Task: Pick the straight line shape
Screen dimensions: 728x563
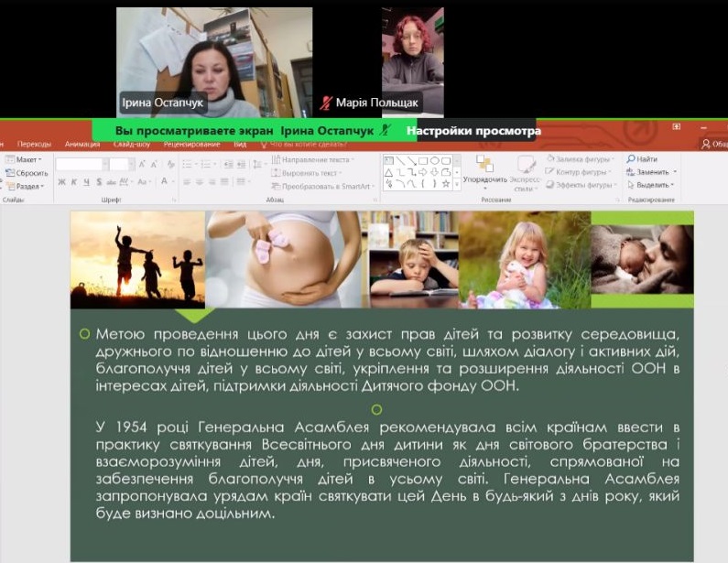Action: click(x=401, y=160)
